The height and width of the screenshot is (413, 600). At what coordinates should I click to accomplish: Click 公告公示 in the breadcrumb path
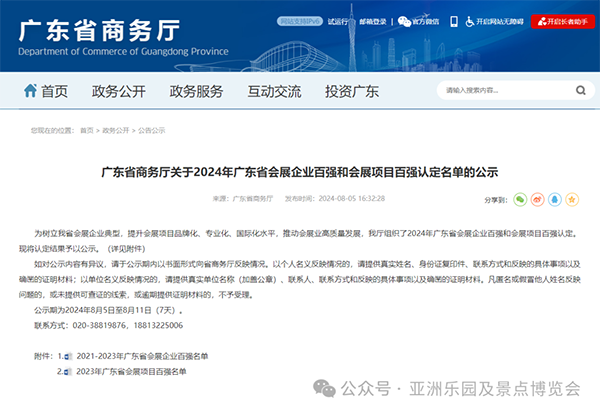coord(151,130)
